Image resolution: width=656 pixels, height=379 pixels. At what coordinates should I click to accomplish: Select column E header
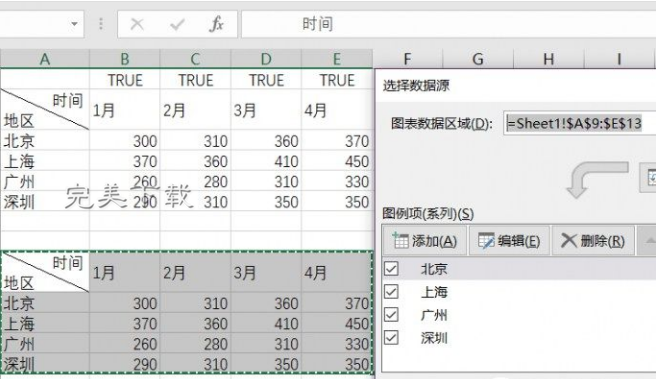click(337, 59)
